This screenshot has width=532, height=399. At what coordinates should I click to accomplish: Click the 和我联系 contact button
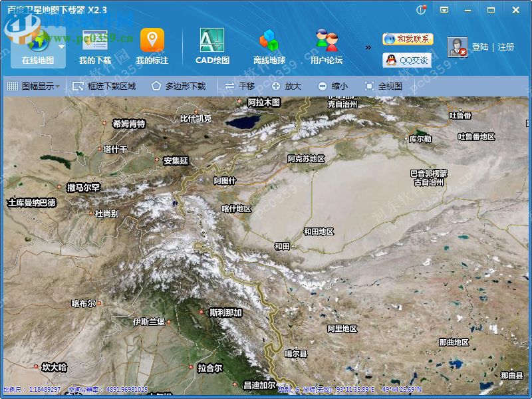(408, 39)
